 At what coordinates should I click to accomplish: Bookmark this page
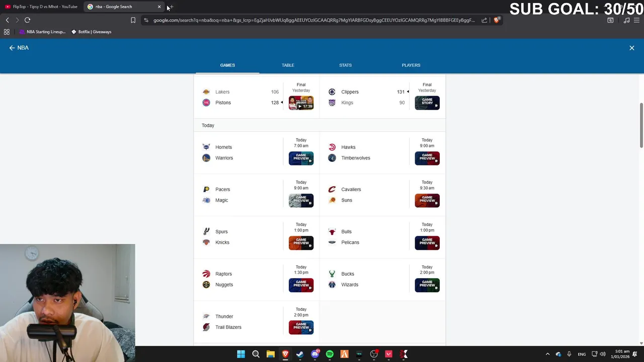point(133,20)
